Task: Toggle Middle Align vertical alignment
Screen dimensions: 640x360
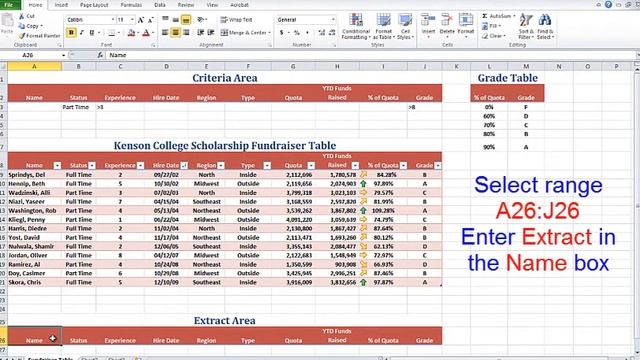Action: coord(176,19)
